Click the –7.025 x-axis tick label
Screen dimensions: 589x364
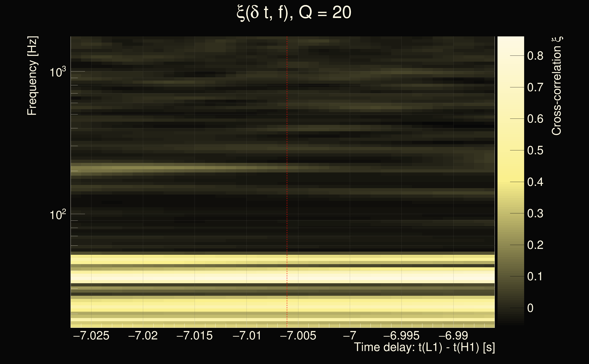pos(91,336)
